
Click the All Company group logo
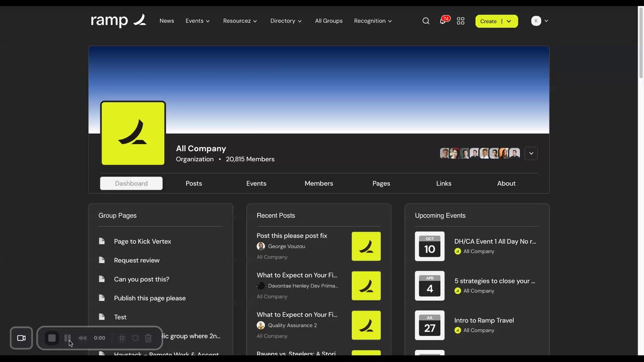tap(133, 133)
